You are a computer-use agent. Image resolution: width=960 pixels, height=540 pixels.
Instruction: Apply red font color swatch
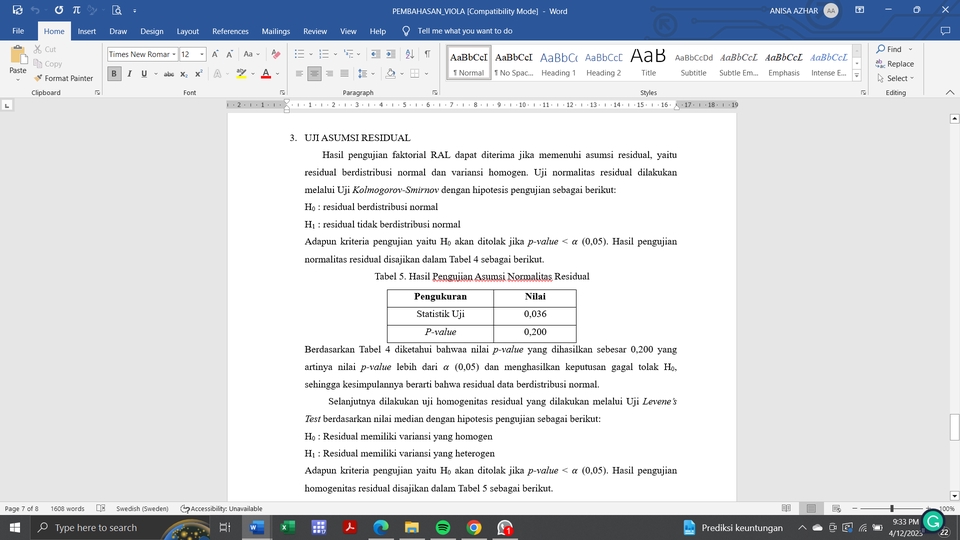266,74
